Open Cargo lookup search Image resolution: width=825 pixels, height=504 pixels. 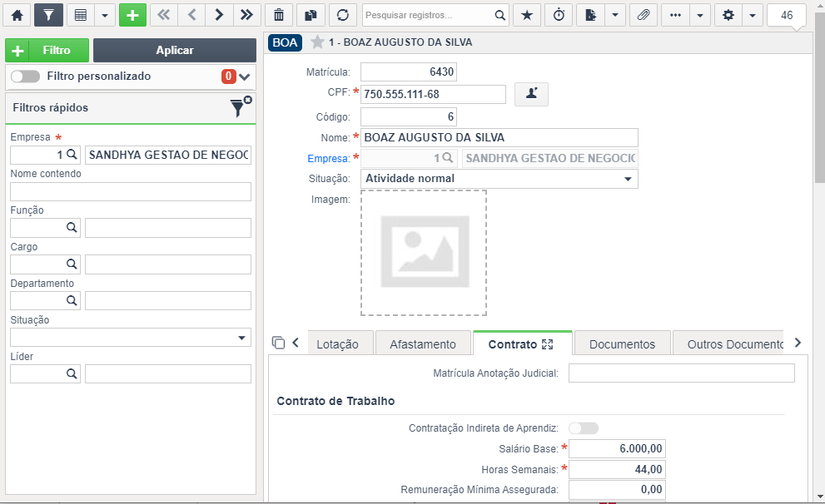(72, 264)
